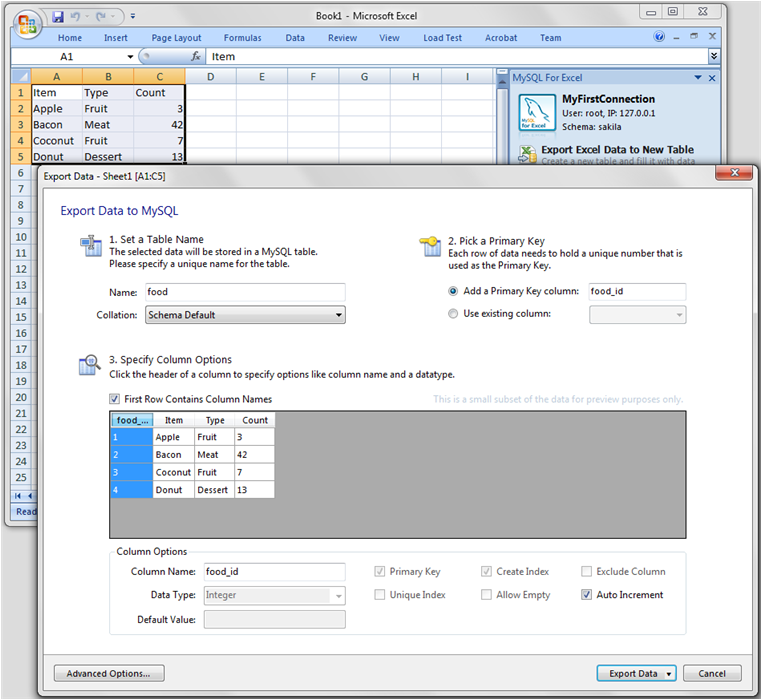Click the Column Name input field
762x700 pixels.
click(x=275, y=572)
